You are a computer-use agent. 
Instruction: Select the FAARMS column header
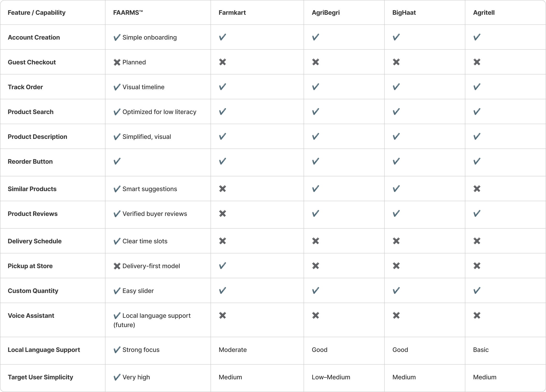point(128,13)
